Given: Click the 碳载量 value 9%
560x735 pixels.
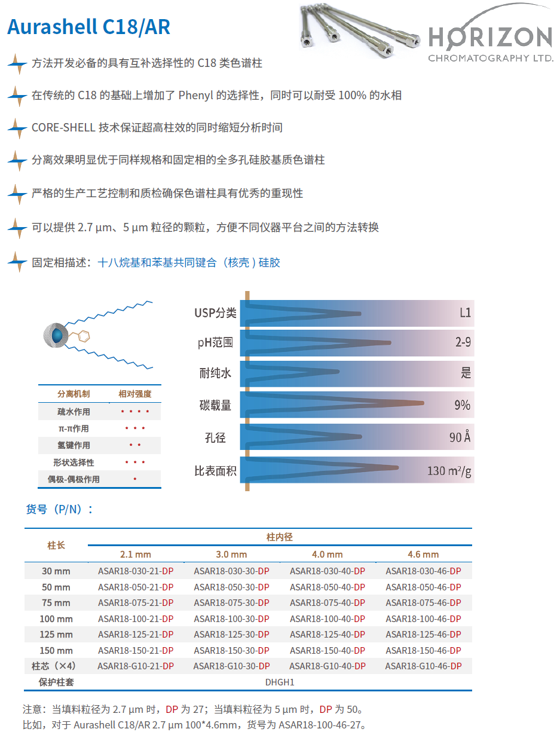Looking at the screenshot, I should click(x=462, y=405).
